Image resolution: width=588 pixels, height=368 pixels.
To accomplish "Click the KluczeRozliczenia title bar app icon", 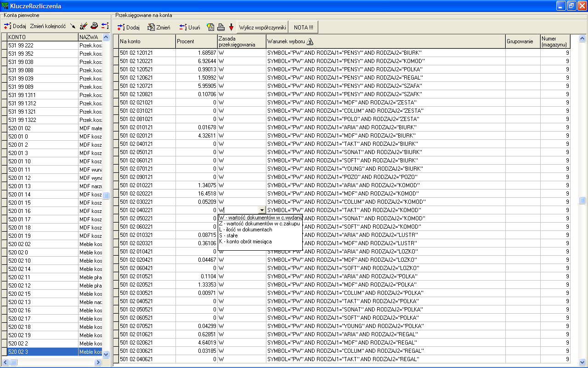I will [x=6, y=6].
